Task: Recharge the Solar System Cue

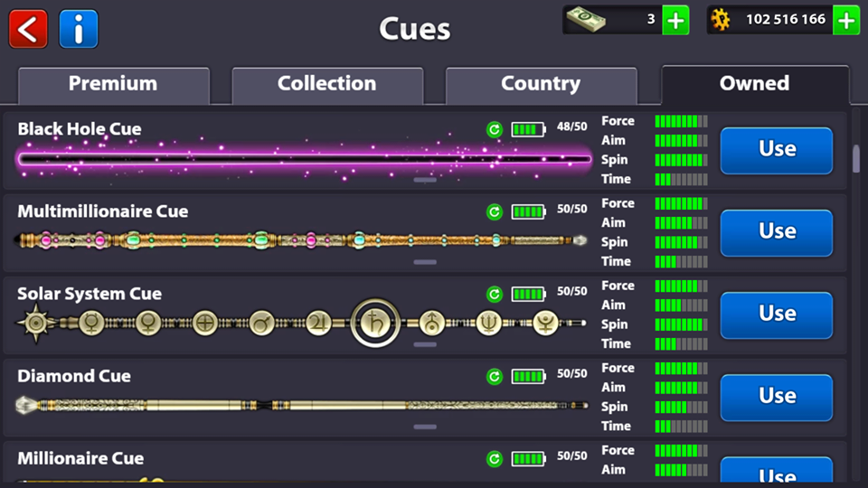Action: point(495,295)
